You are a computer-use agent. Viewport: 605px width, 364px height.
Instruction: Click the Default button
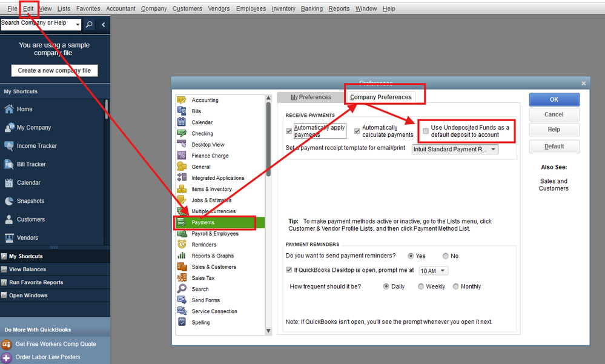pos(554,147)
